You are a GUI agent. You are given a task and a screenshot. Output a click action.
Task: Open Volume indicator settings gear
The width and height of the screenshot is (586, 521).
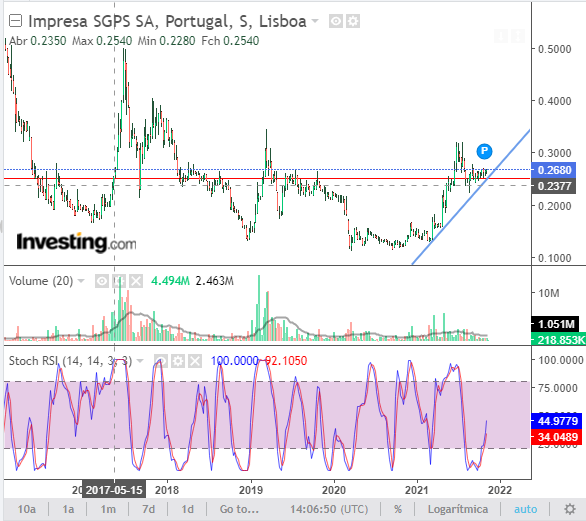[x=119, y=281]
